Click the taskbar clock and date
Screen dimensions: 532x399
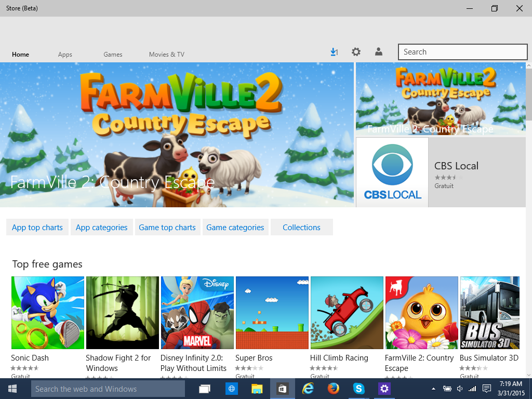point(511,389)
